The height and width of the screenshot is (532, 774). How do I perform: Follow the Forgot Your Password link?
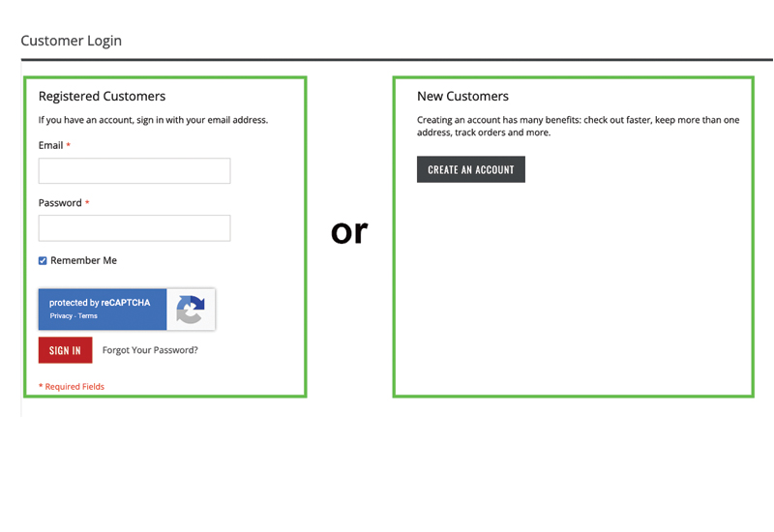click(x=150, y=350)
